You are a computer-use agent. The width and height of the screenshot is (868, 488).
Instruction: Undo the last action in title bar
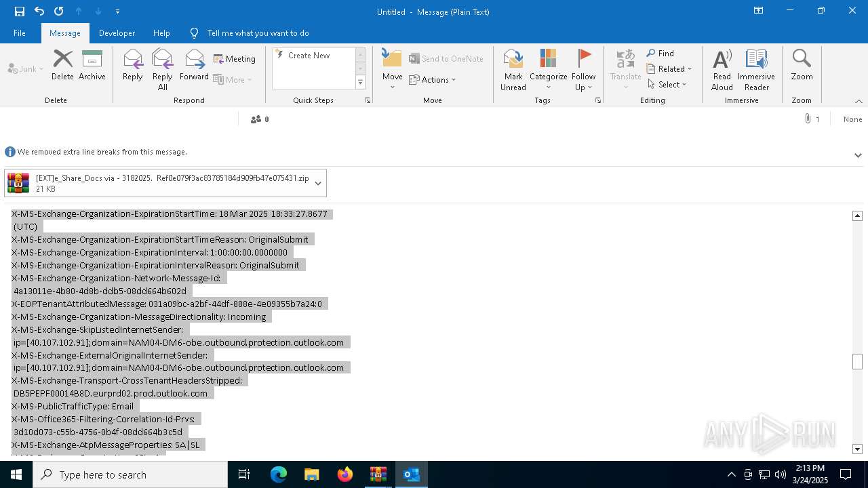pyautogui.click(x=39, y=12)
